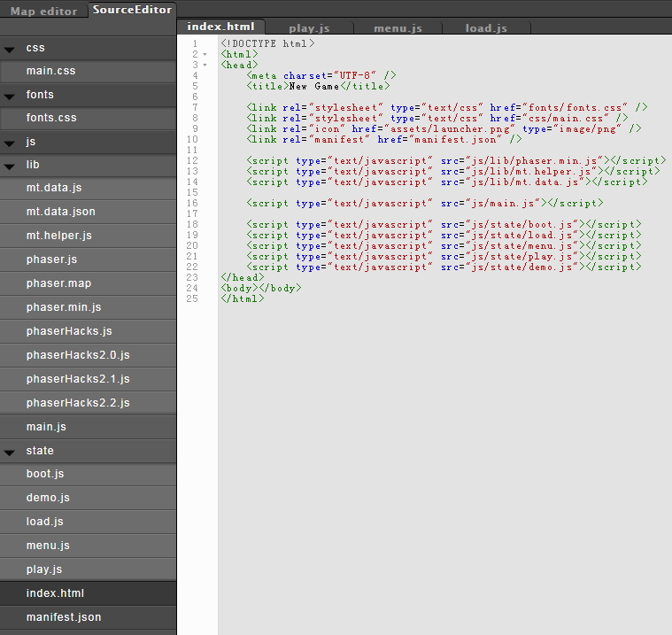Click 'fonts/fonts.css' href value
The width and height of the screenshot is (672, 635).
coord(575,108)
